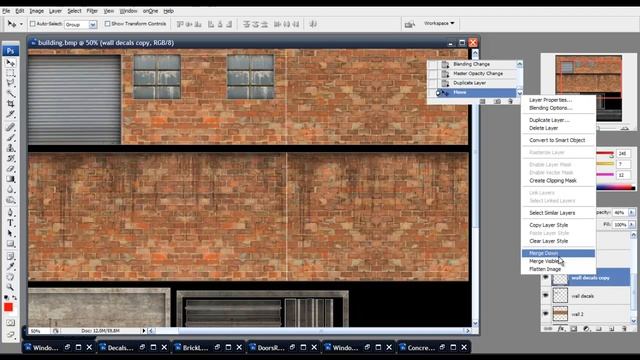Select the Slice tool
This screenshot has height=360, width=640.
coord(11,114)
